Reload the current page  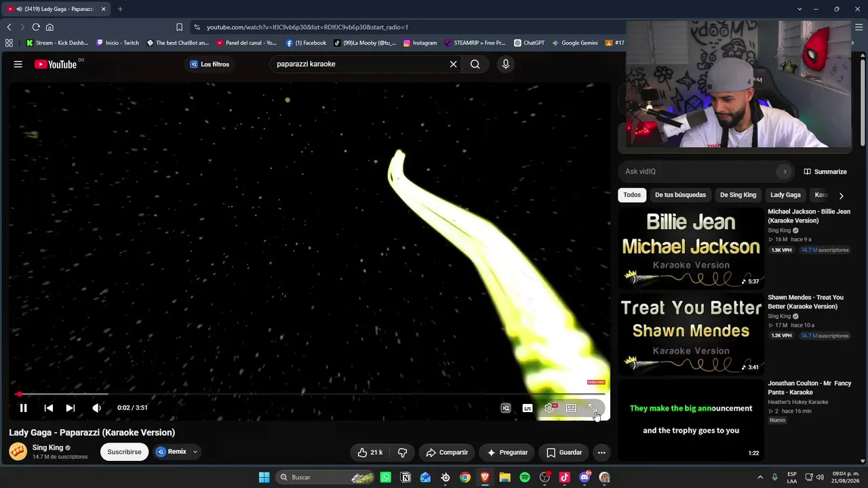pyautogui.click(x=36, y=27)
